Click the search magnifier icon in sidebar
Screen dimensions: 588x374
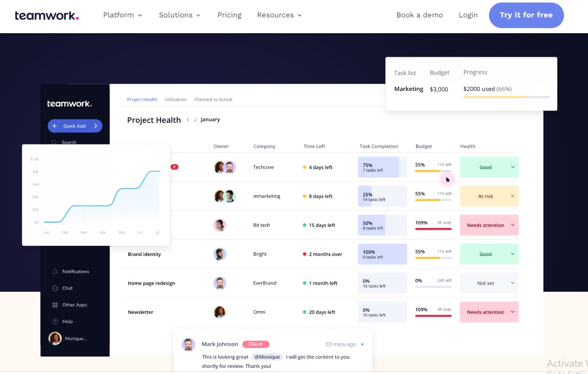(54, 143)
